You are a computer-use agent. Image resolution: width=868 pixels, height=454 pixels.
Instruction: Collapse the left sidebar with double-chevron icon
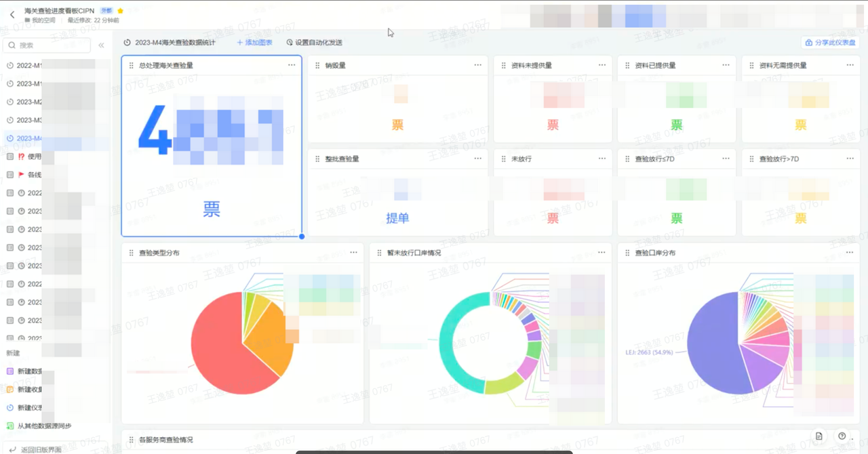[x=101, y=45]
